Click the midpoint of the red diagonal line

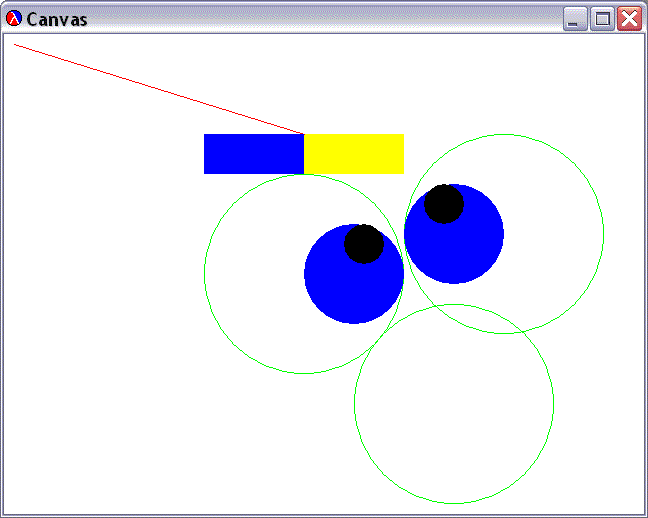pos(159,89)
